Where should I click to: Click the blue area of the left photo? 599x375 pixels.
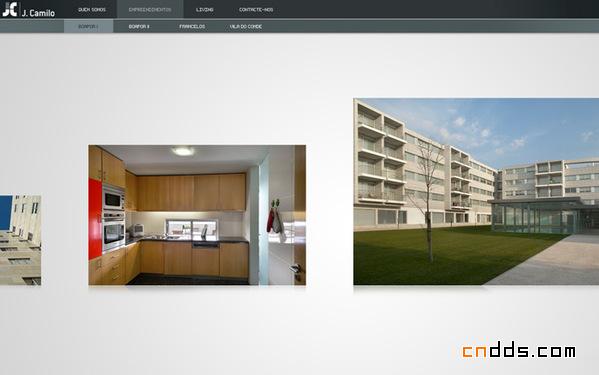(6, 213)
